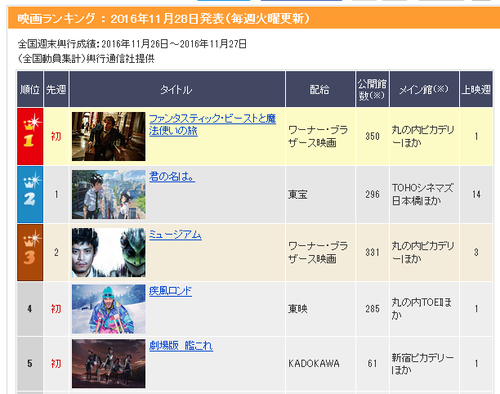Click the gray rank 5 cell
The image size is (500, 394).
[x=30, y=364]
